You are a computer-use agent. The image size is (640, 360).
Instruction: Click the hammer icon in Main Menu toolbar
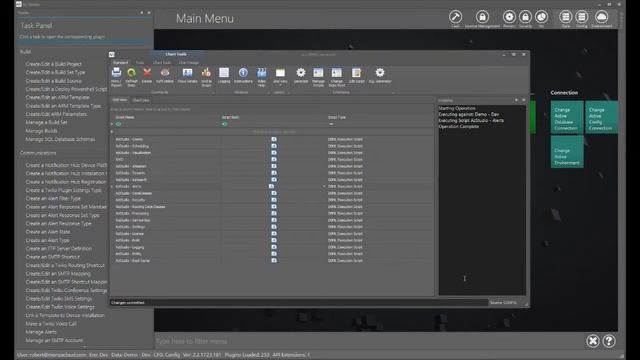(x=455, y=17)
